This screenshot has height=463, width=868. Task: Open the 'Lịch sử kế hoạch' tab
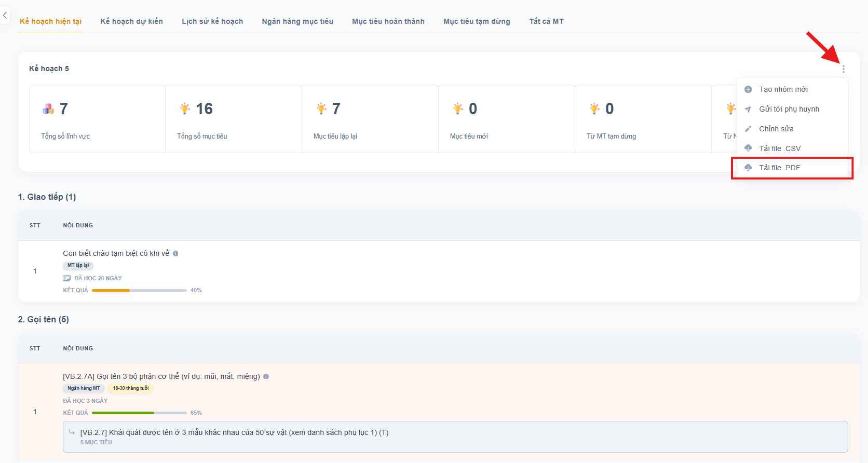pos(212,21)
